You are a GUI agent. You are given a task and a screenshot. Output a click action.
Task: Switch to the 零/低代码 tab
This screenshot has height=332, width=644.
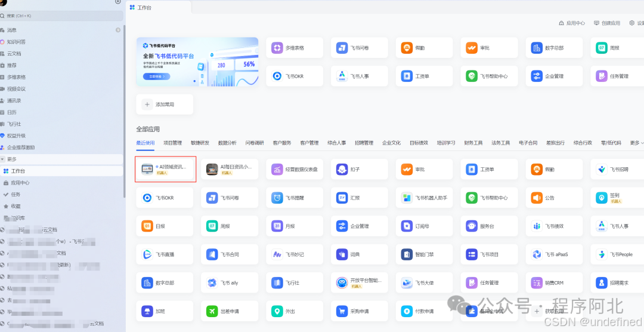tap(611, 143)
